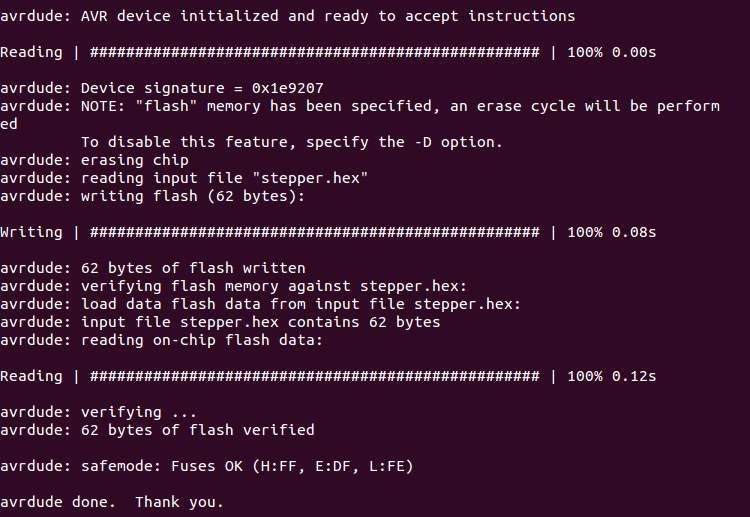Click the "avrdude done. Thank you." text
Screen dimensions: 750x517
112,502
